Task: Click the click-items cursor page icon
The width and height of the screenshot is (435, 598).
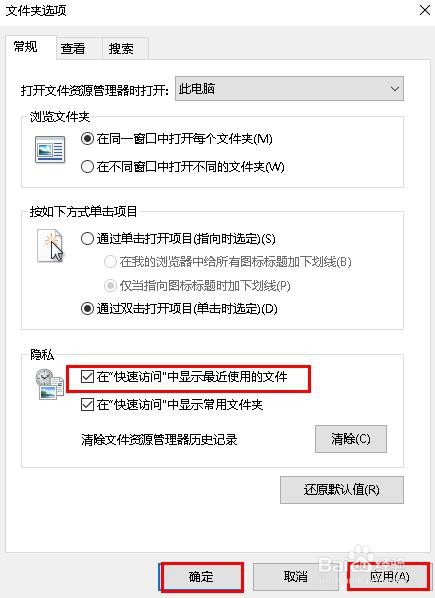Action: tap(50, 246)
